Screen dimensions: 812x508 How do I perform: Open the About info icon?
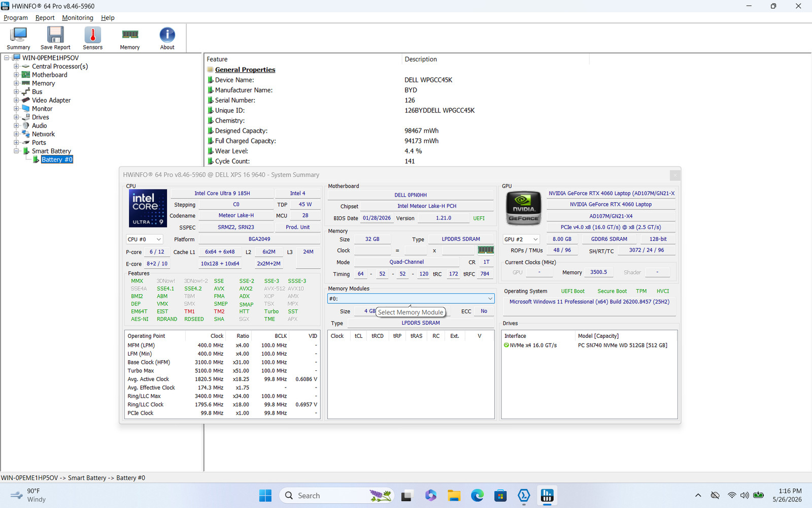pos(167,38)
